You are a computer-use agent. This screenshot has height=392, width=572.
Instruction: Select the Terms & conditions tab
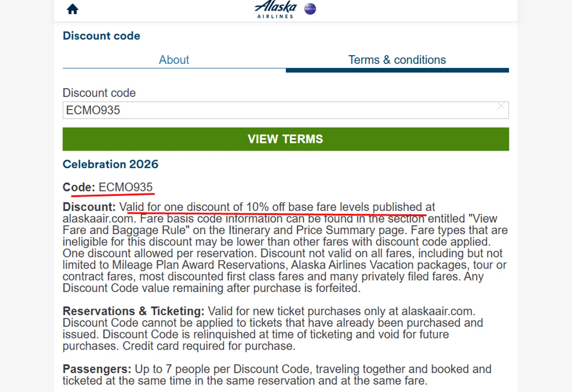397,60
